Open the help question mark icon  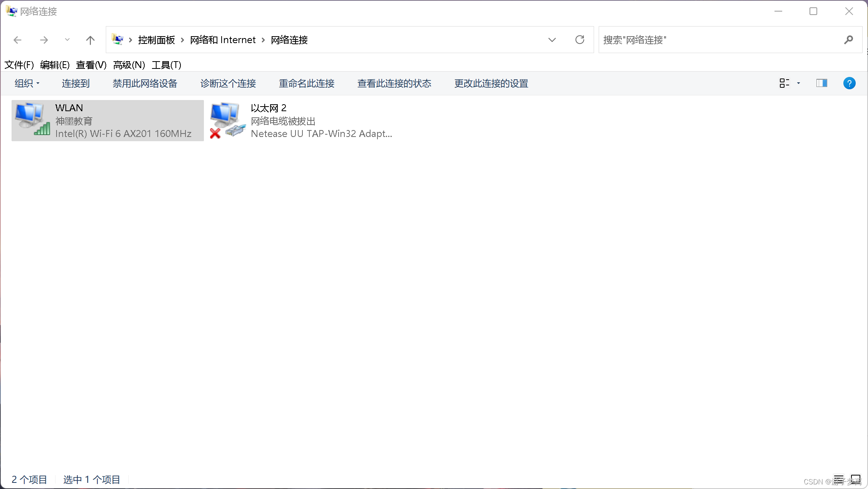[849, 83]
